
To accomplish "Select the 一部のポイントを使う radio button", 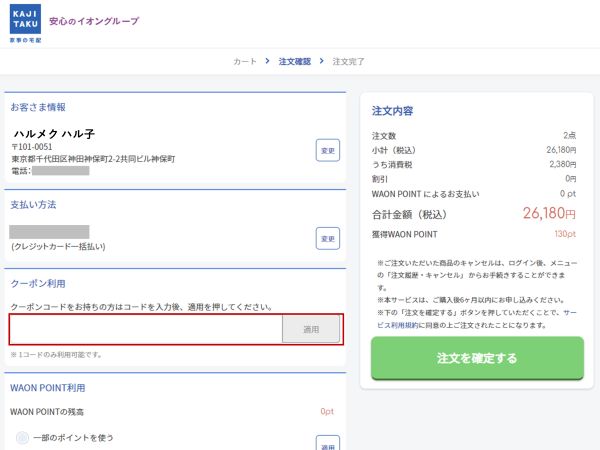I will (22, 438).
